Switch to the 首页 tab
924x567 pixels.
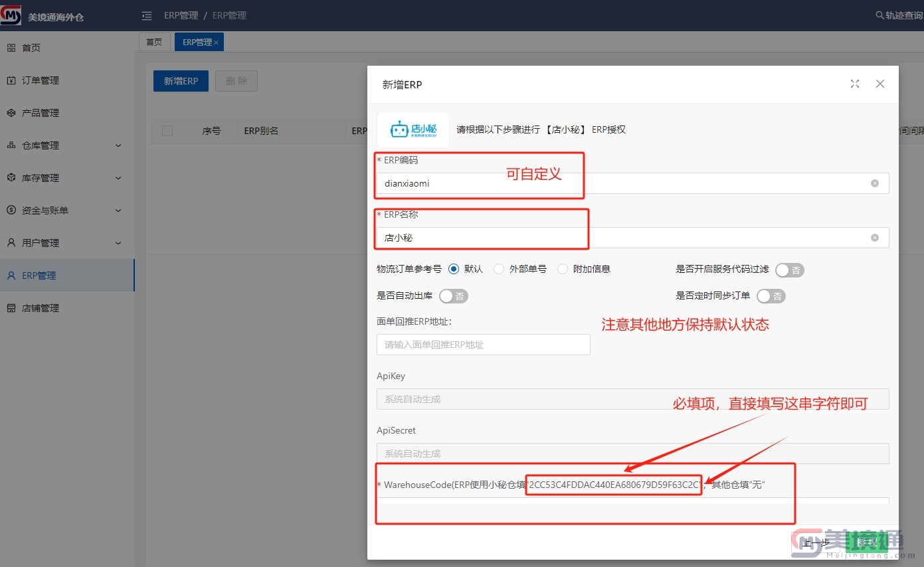(154, 42)
